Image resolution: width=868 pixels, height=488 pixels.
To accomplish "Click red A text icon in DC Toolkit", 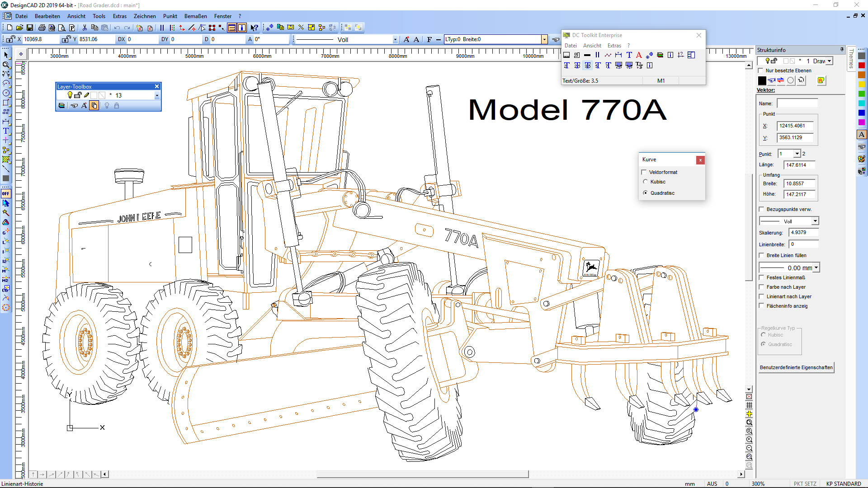I will point(639,55).
